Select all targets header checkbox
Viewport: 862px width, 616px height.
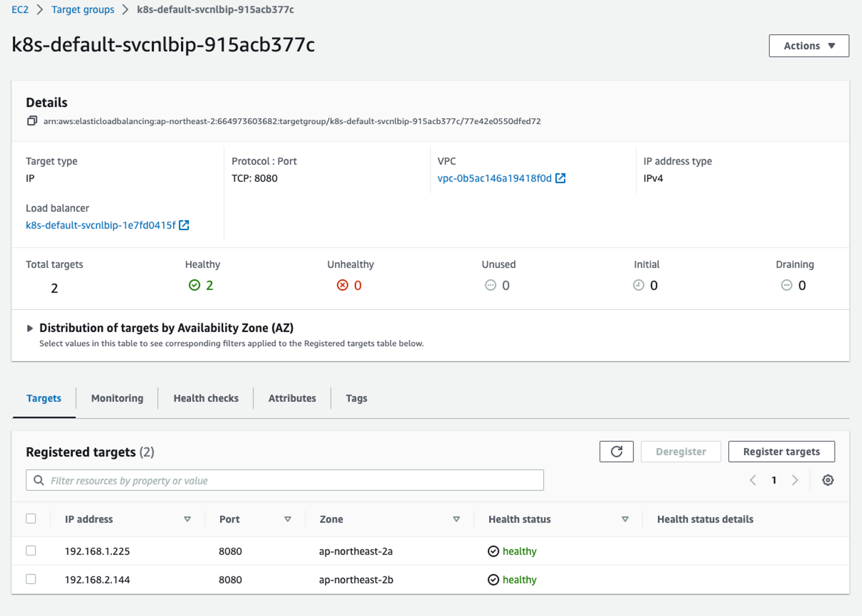pos(31,519)
